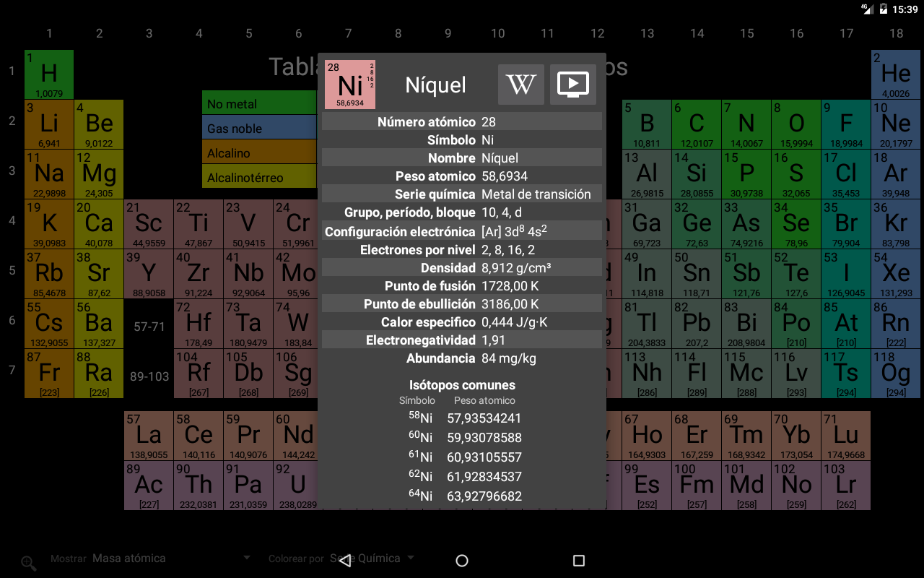The width and height of the screenshot is (924, 578).
Task: Click the magnifier search icon
Action: coord(29,564)
